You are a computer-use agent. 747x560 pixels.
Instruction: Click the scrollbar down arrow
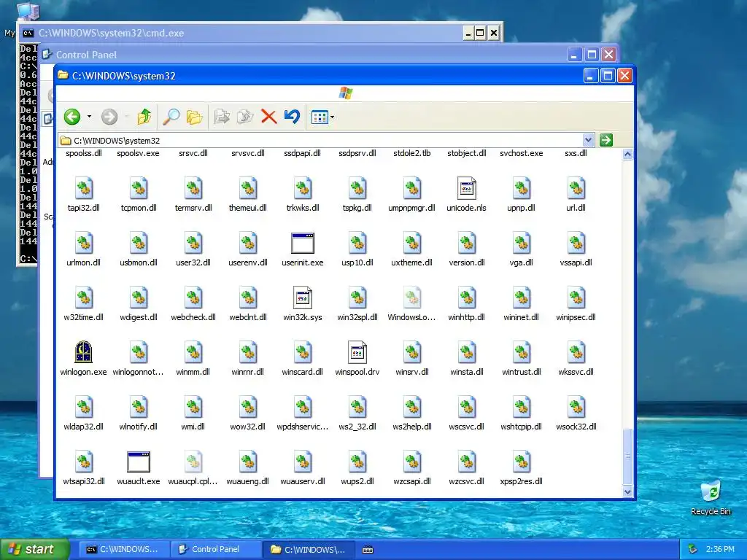pyautogui.click(x=627, y=492)
